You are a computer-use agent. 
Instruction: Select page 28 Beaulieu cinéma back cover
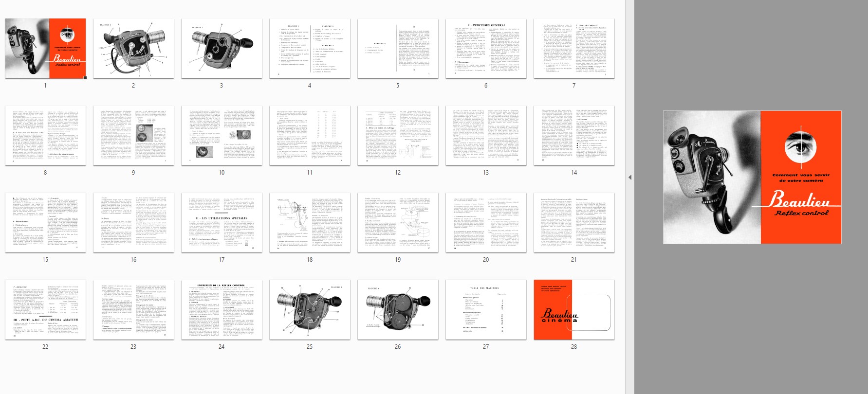coord(574,310)
